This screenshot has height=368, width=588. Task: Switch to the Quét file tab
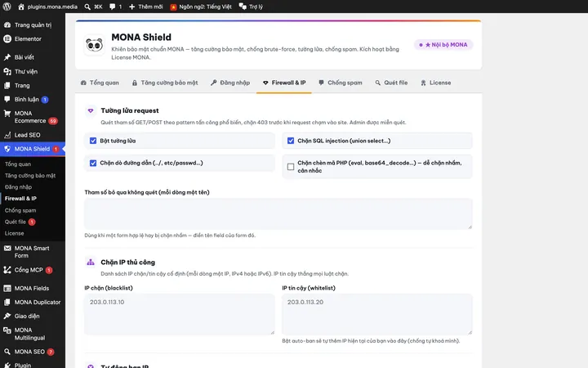pos(391,83)
